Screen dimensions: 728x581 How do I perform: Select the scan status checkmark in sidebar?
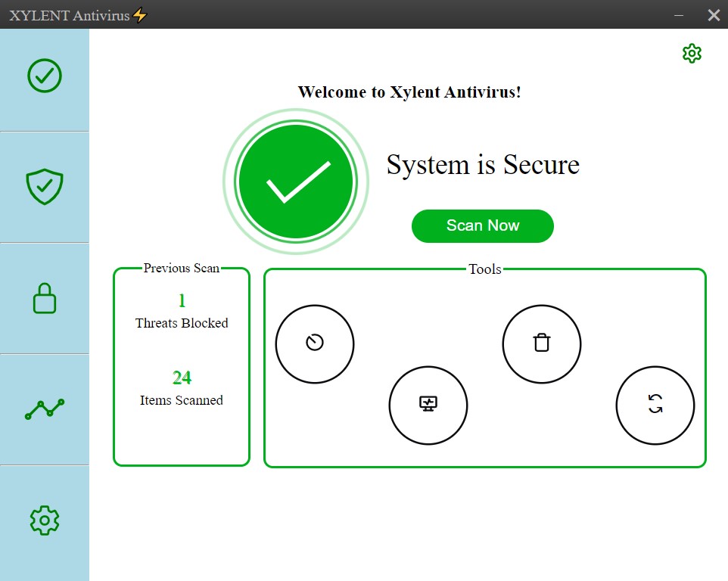[x=45, y=76]
